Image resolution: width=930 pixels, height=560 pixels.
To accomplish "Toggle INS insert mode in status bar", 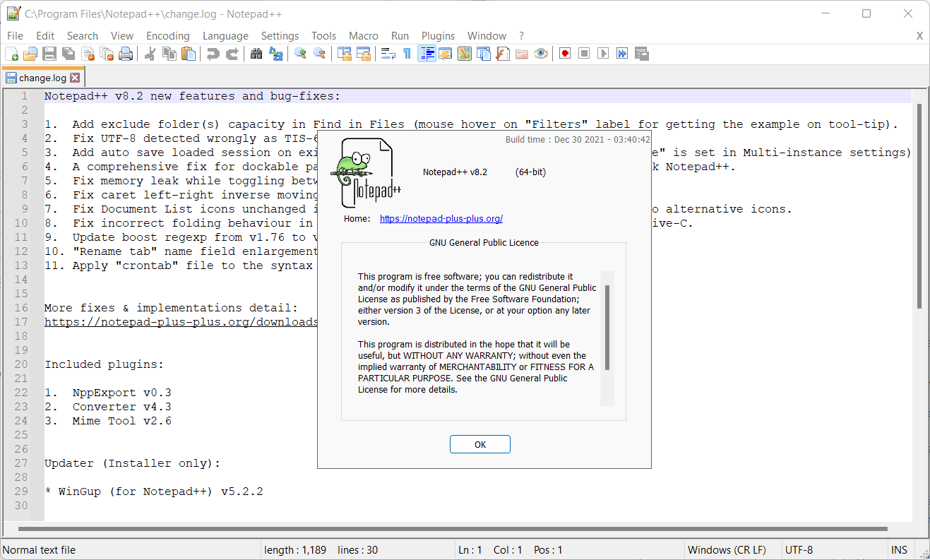I will pyautogui.click(x=900, y=550).
